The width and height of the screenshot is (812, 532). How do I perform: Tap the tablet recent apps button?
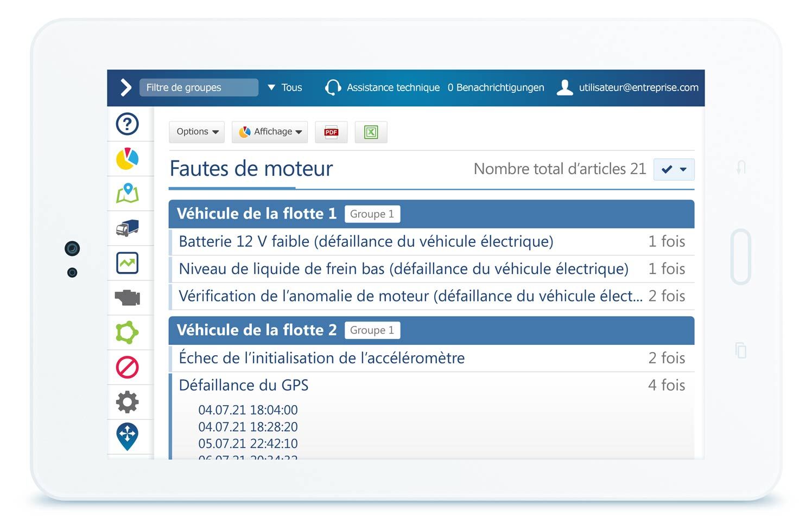pos(741,350)
